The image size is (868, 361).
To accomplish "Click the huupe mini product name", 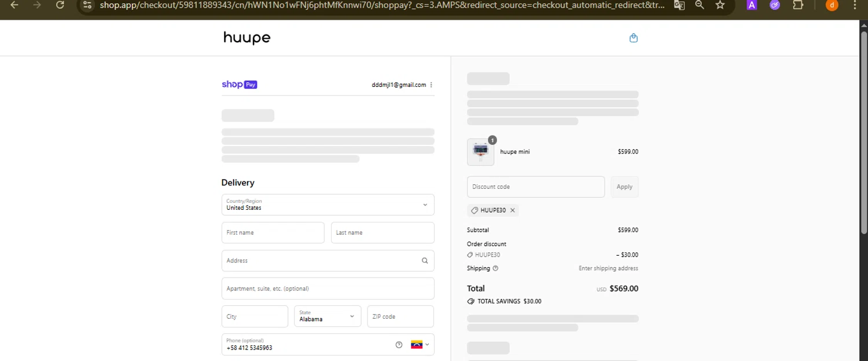I will click(515, 152).
